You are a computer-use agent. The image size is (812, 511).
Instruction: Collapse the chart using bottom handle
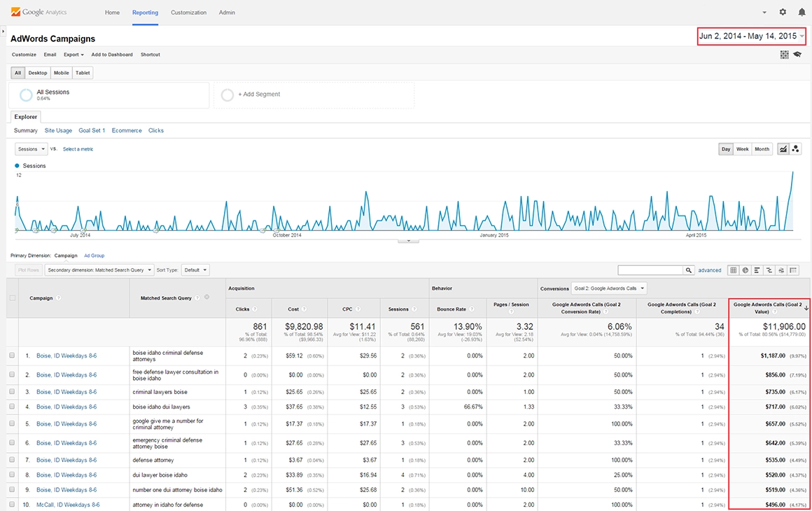409,241
